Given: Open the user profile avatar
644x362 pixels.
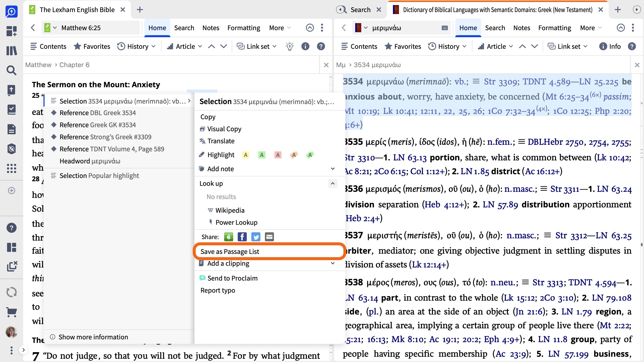Looking at the screenshot, I should point(11,332).
